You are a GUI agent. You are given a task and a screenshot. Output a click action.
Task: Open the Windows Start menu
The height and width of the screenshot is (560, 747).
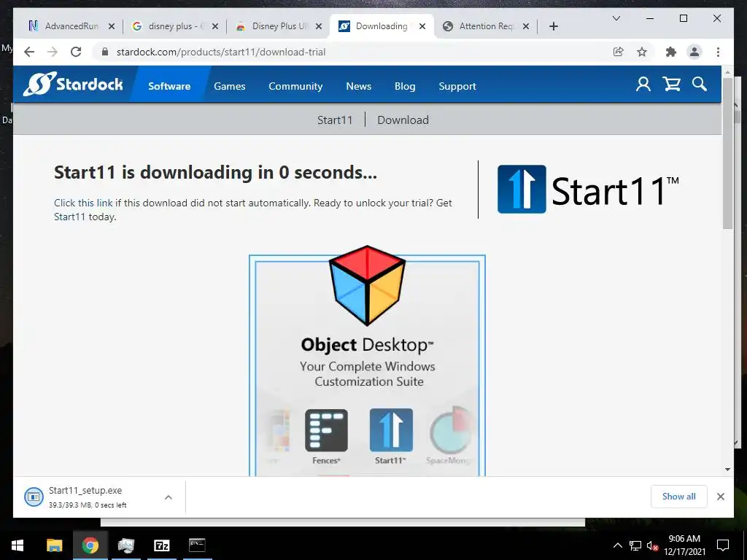tap(18, 545)
